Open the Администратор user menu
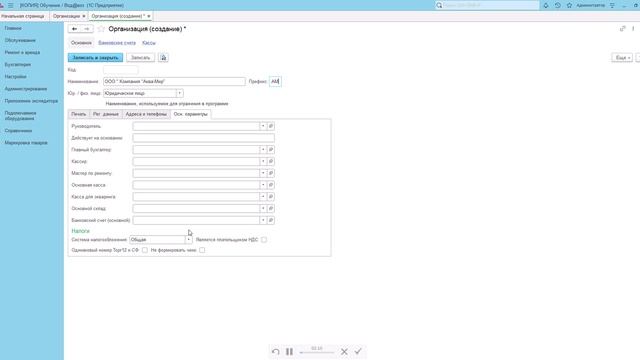The image size is (640, 360). click(x=591, y=5)
